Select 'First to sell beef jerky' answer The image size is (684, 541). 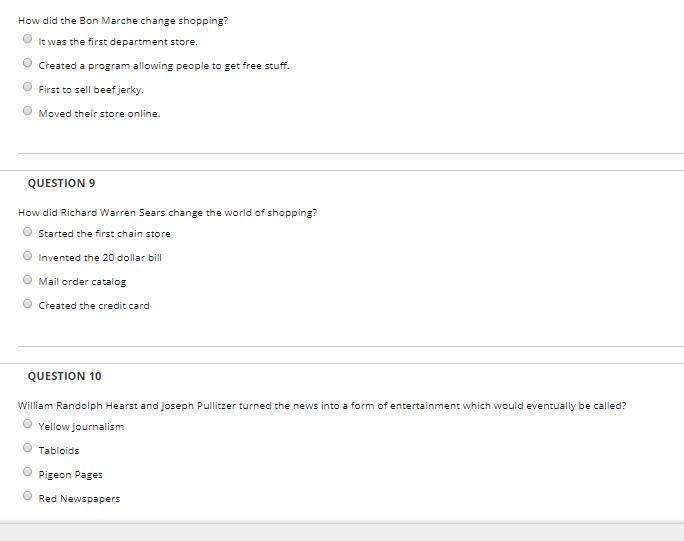click(x=27, y=87)
